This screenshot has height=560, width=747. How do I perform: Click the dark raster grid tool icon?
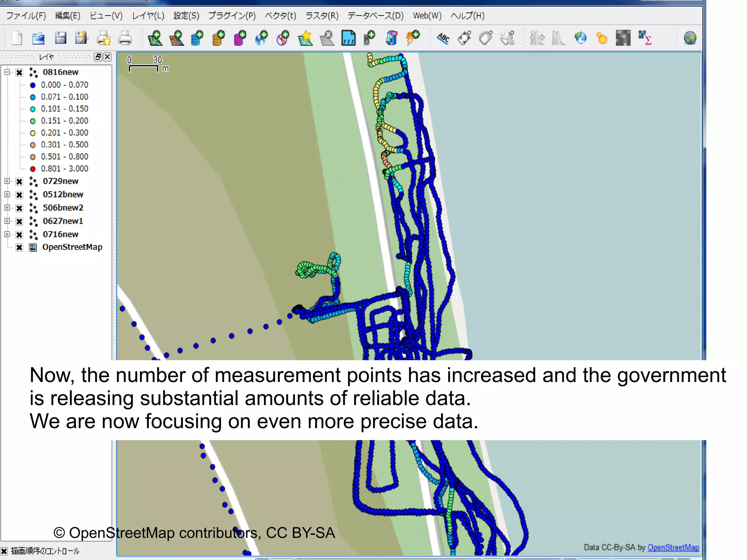click(x=623, y=38)
